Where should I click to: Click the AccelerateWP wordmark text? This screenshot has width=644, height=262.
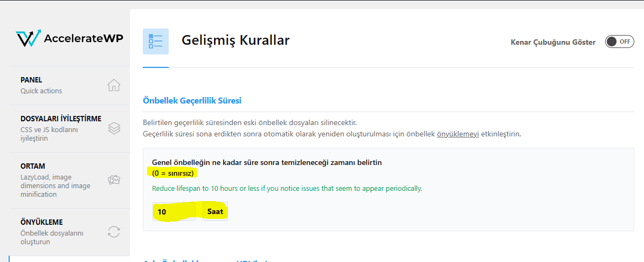tap(83, 39)
